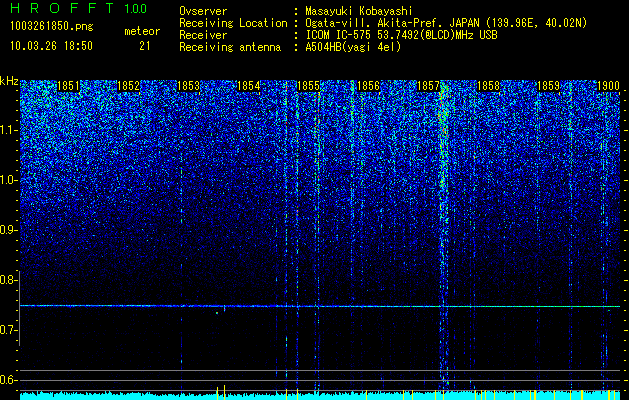The width and height of the screenshot is (629, 400).
Task: Click the 1855 time label
Action: pos(308,86)
